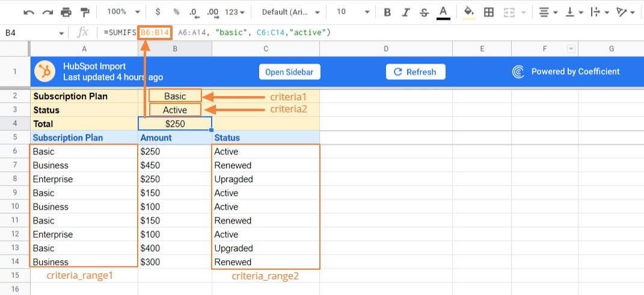644x295 pixels.
Task: Click the Undo arrow icon
Action: coord(29,12)
